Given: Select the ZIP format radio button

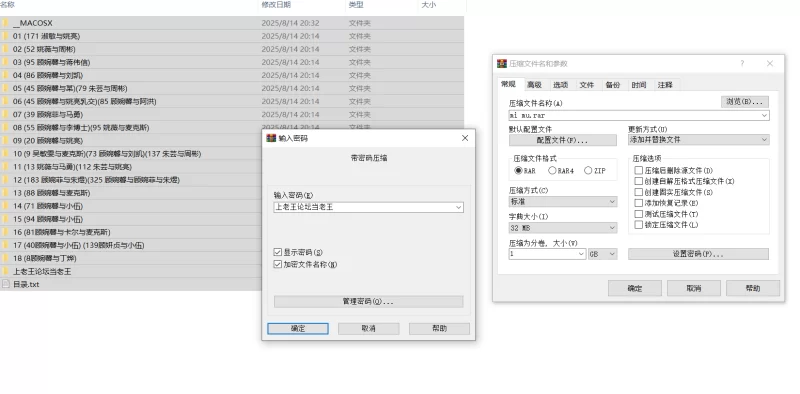Looking at the screenshot, I should pos(588,170).
